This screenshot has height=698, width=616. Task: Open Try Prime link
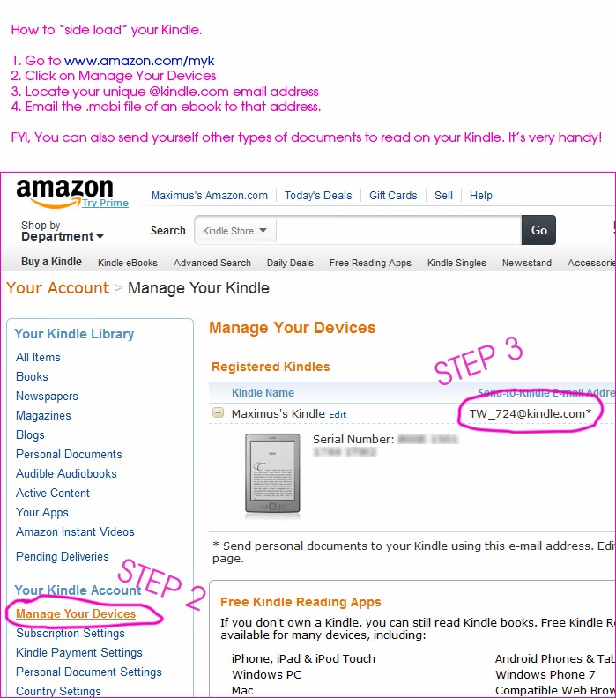[105, 203]
